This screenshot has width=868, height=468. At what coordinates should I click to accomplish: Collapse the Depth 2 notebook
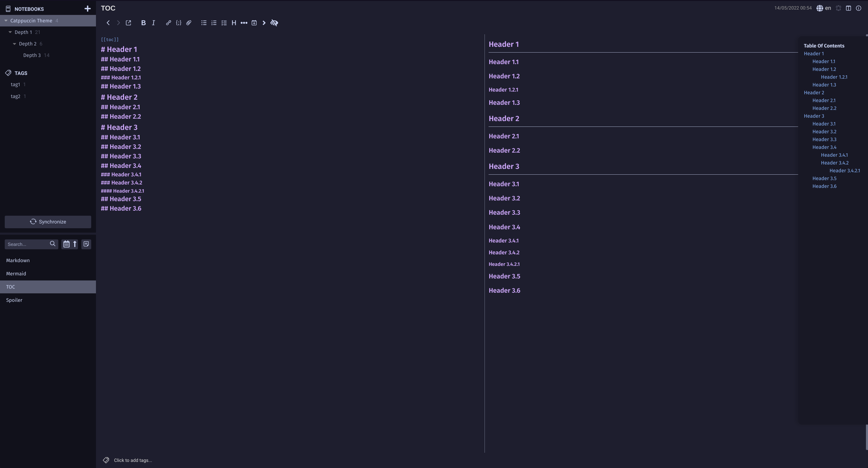(14, 43)
